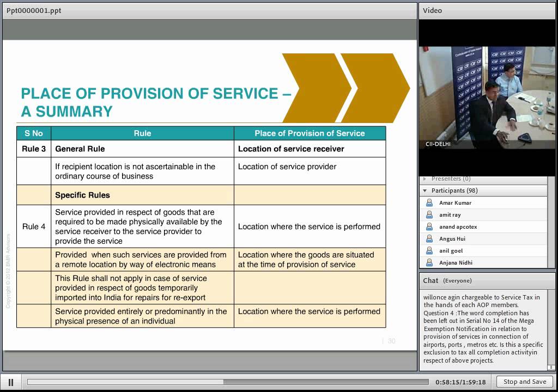Click the Rule 4 table cell

pos(34,226)
